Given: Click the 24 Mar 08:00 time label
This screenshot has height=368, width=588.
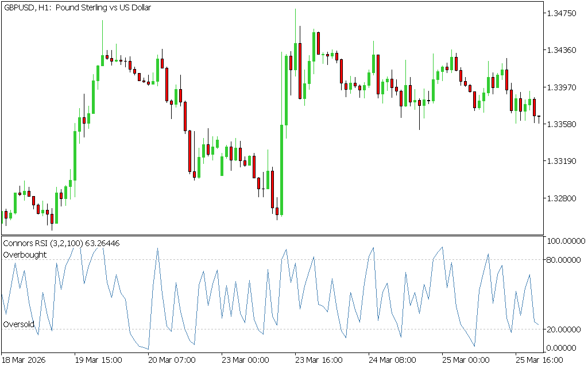Looking at the screenshot, I should pyautogui.click(x=392, y=360).
